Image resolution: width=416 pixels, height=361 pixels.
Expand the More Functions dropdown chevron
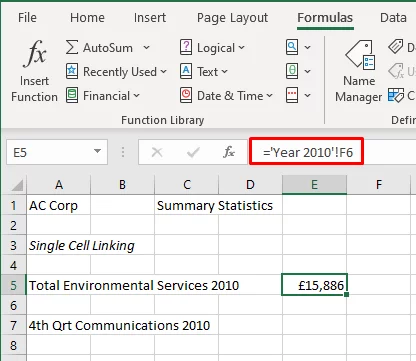click(x=307, y=96)
